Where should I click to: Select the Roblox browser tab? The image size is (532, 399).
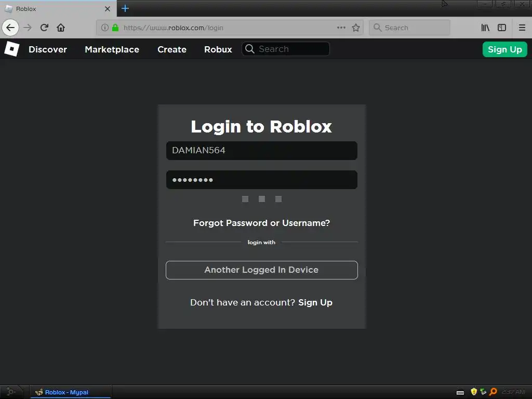[x=58, y=9]
